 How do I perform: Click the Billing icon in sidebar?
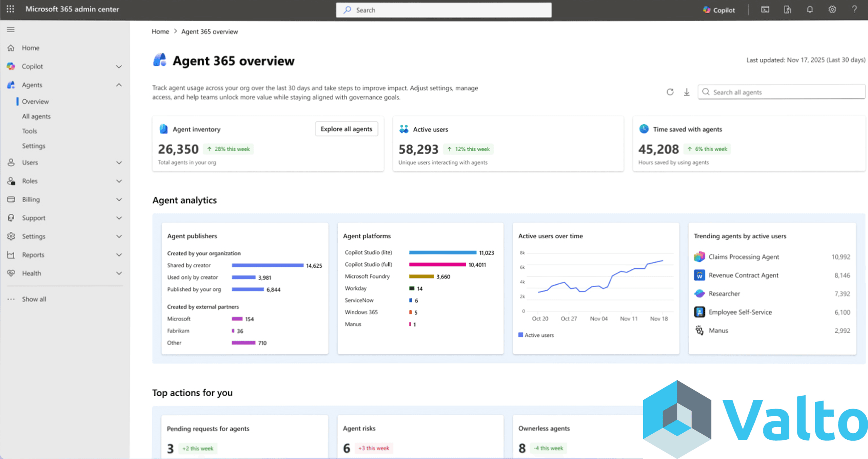(x=11, y=199)
